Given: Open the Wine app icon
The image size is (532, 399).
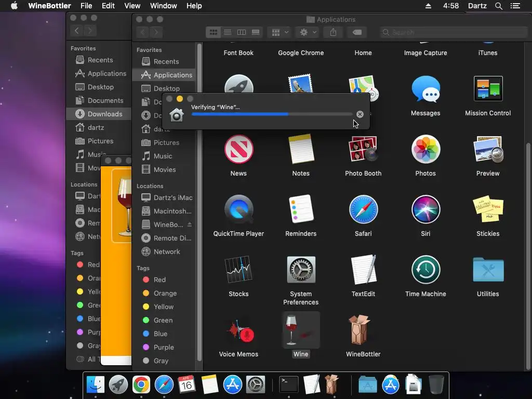Looking at the screenshot, I should pos(301,330).
